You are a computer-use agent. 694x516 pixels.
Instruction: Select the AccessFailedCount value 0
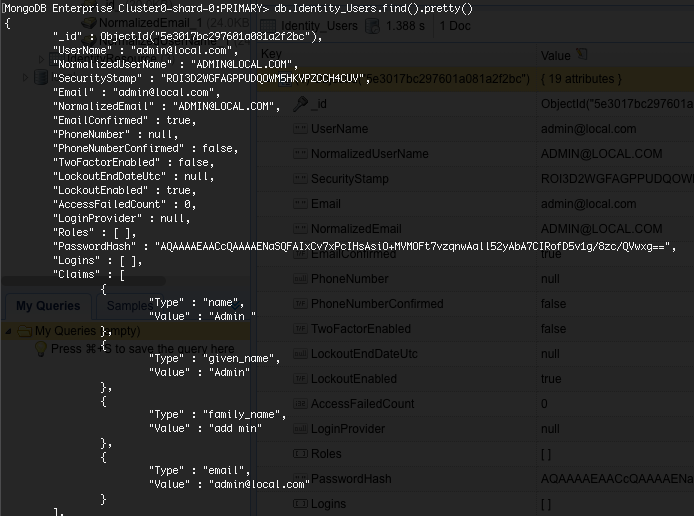coord(544,404)
